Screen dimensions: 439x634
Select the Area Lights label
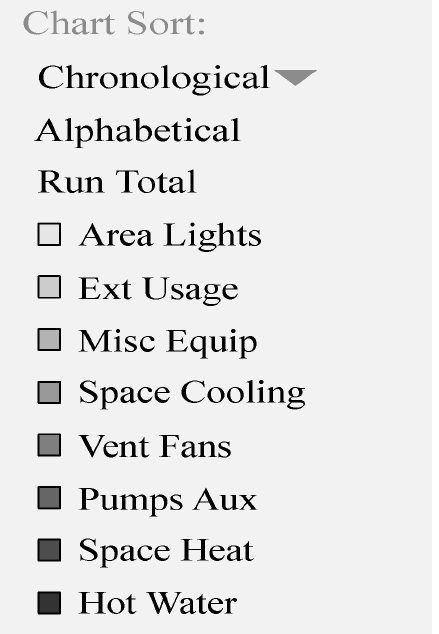coord(170,236)
